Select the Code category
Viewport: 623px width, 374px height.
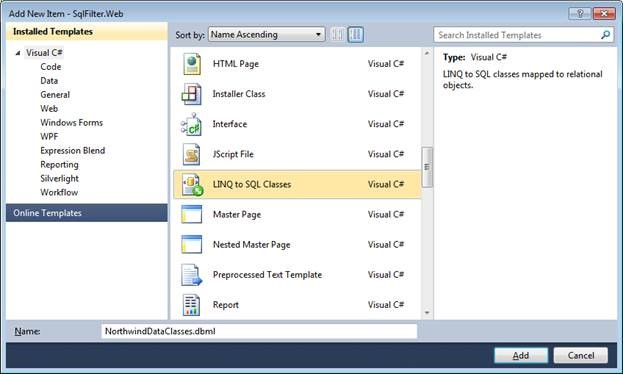(x=50, y=67)
